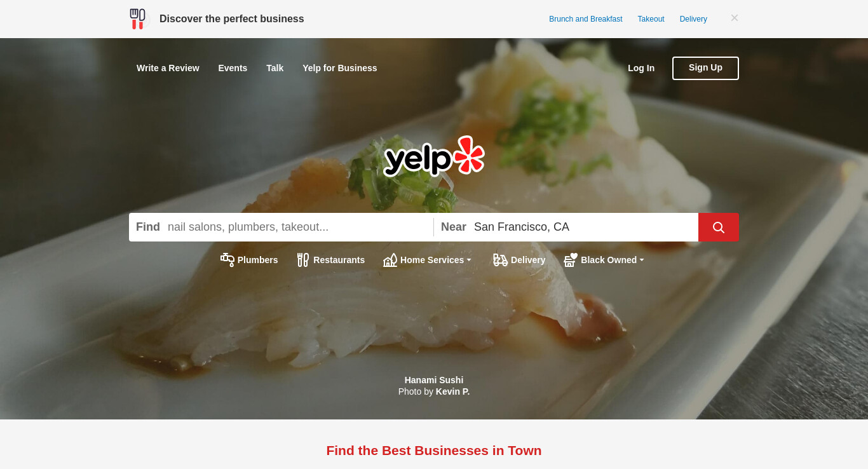868x469 pixels.
Task: Dismiss the top banner with the X
Action: [x=735, y=18]
